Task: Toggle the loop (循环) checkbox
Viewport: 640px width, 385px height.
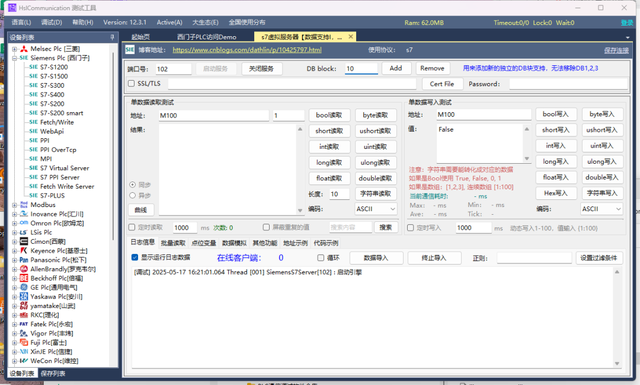Action: (321, 258)
